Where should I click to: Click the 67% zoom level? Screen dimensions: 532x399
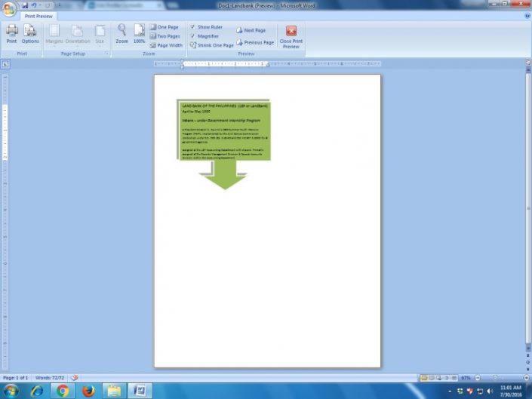click(466, 378)
